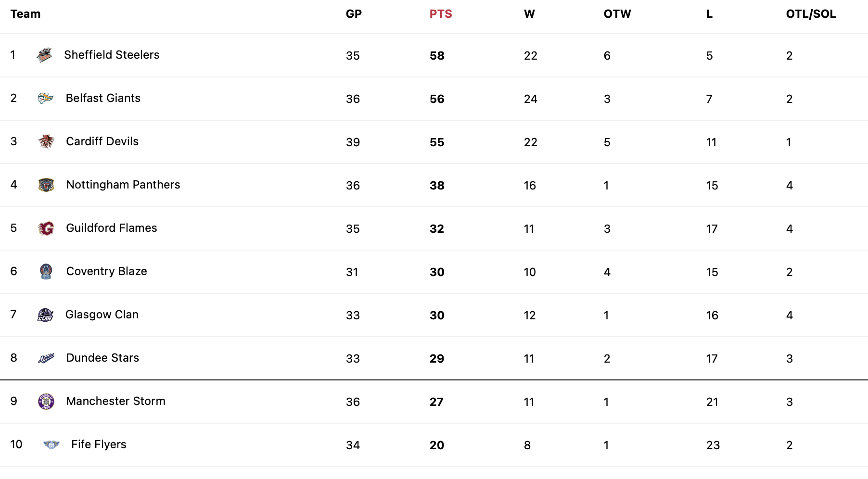
Task: Click the Team column header
Action: (x=26, y=14)
